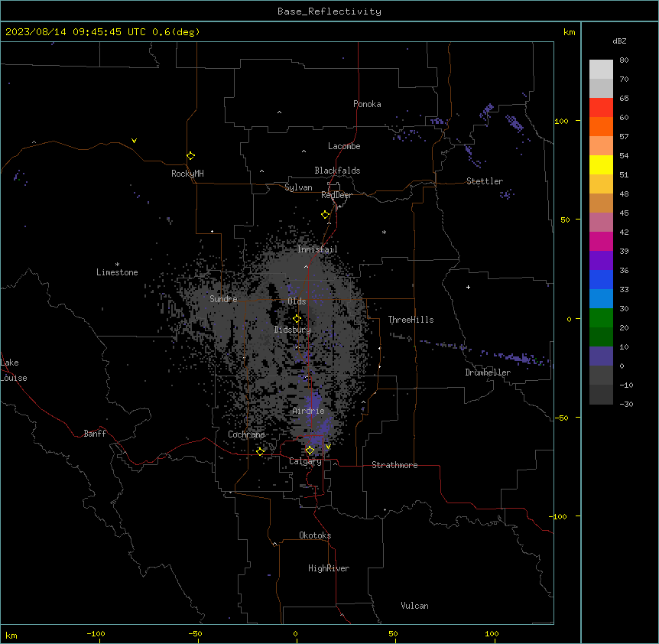The width and height of the screenshot is (659, 644).
Task: Select the blue 36 dBZ legend swatch
Action: pyautogui.click(x=601, y=279)
